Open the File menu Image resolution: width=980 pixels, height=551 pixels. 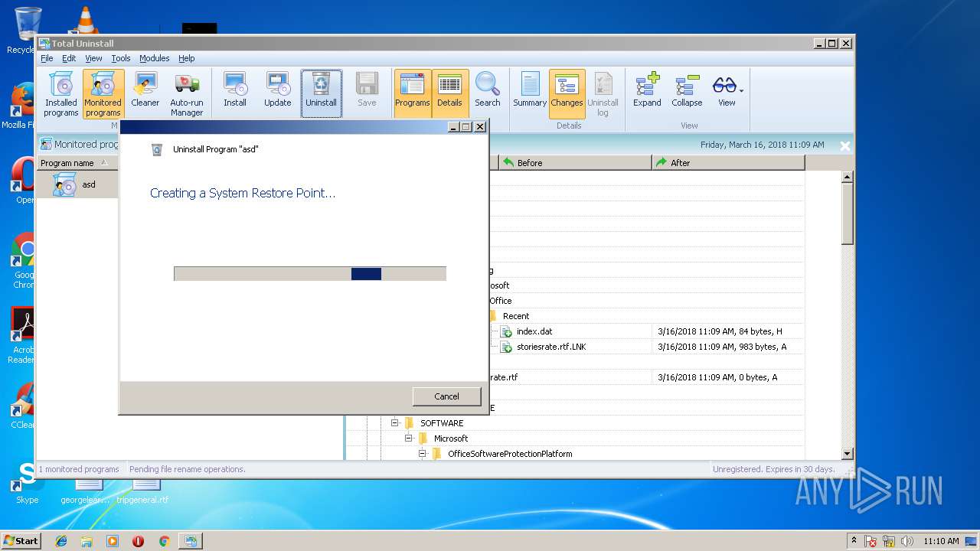pos(47,58)
